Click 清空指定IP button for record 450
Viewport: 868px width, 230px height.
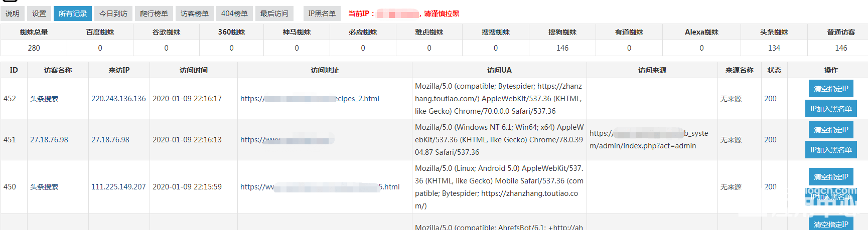[x=831, y=177]
